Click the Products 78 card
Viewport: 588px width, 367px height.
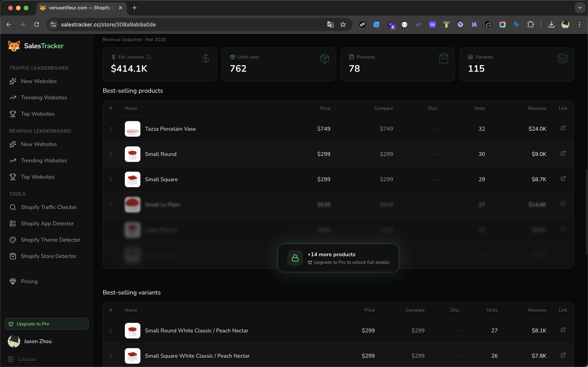(x=398, y=64)
